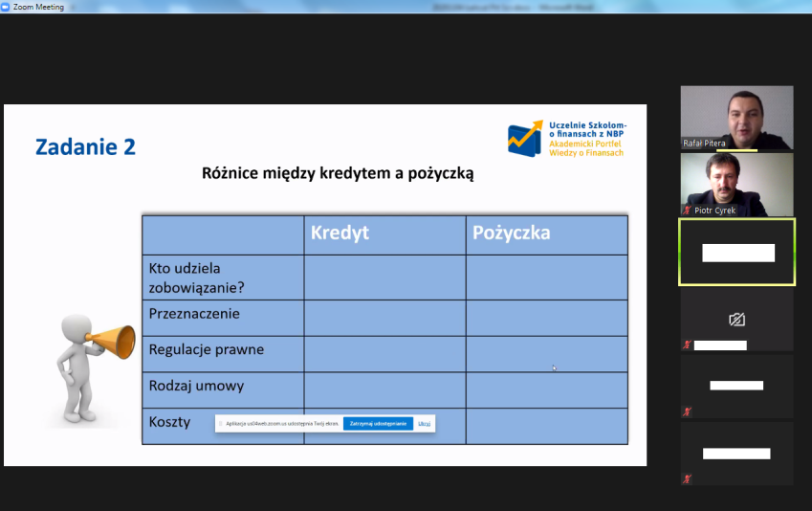Select the yellow-highlighted active speaker tile

click(x=736, y=252)
